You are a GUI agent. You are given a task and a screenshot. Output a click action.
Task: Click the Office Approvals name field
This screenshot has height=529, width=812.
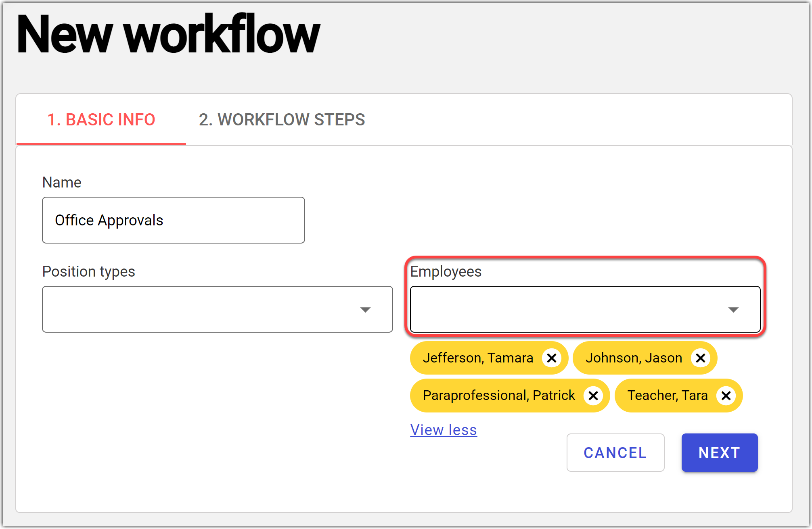point(174,221)
